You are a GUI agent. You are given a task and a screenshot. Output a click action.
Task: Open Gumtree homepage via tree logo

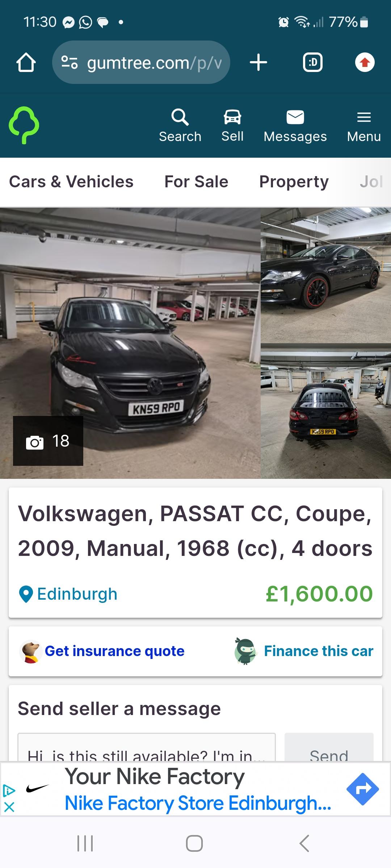click(24, 125)
